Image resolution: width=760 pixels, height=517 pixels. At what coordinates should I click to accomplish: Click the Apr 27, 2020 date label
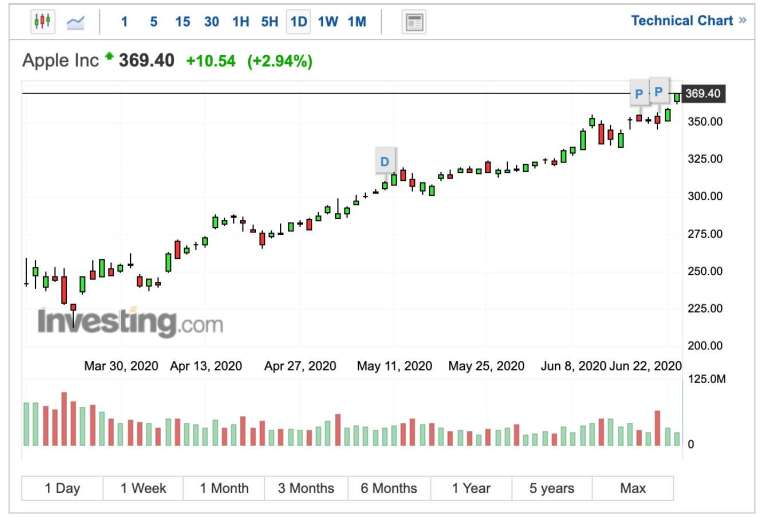(x=301, y=365)
